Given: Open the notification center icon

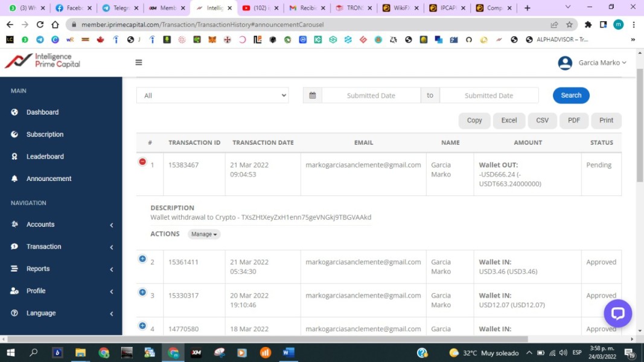Looking at the screenshot, I should pos(630,352).
